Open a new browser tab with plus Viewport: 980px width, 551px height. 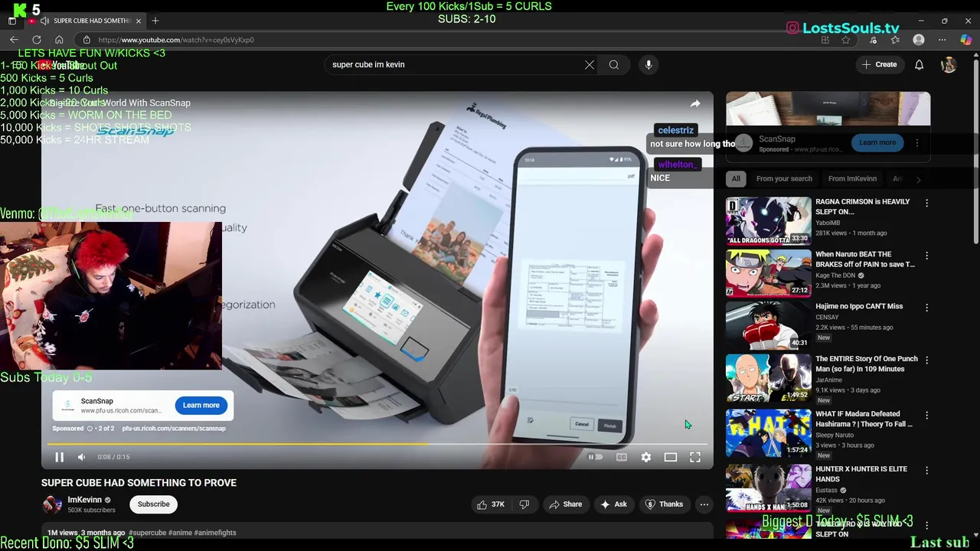coord(155,21)
